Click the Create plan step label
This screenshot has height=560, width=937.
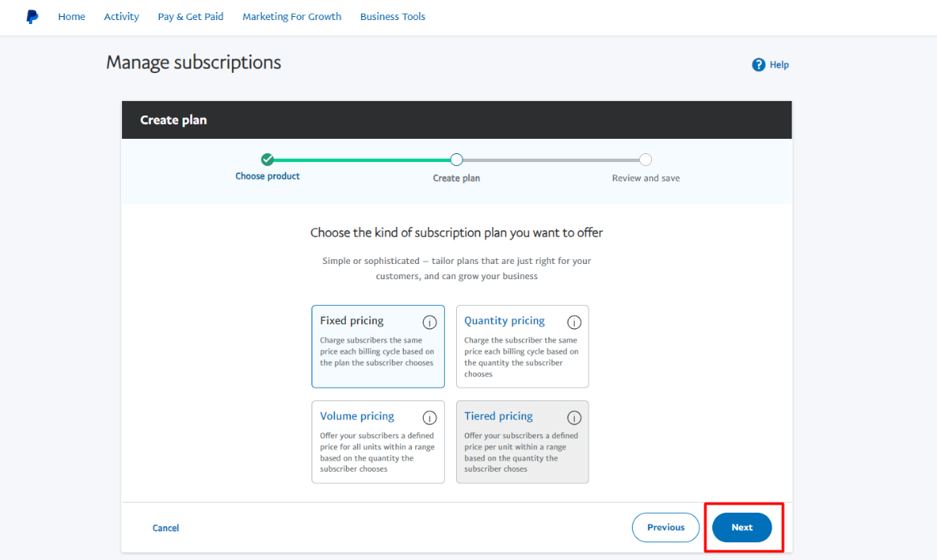[457, 178]
